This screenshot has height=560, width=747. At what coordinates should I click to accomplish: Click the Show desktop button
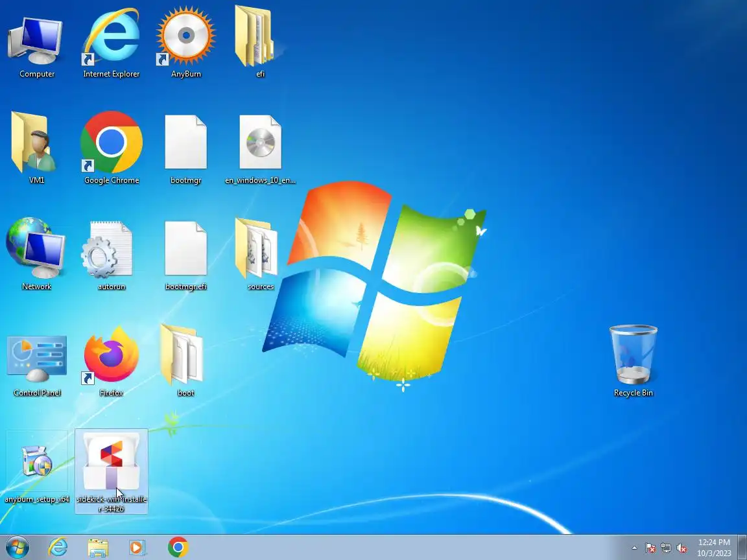[742, 548]
